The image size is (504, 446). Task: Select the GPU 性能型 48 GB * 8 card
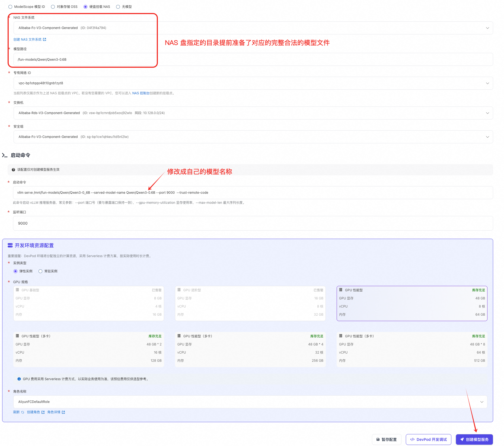coord(412,350)
